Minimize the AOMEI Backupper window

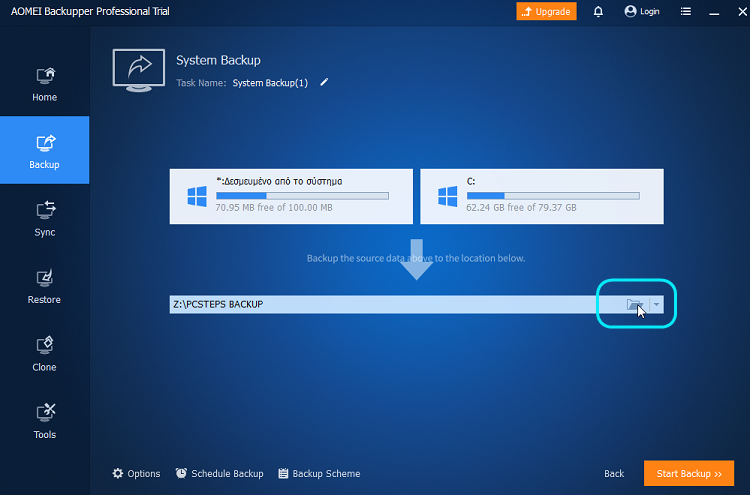point(714,11)
